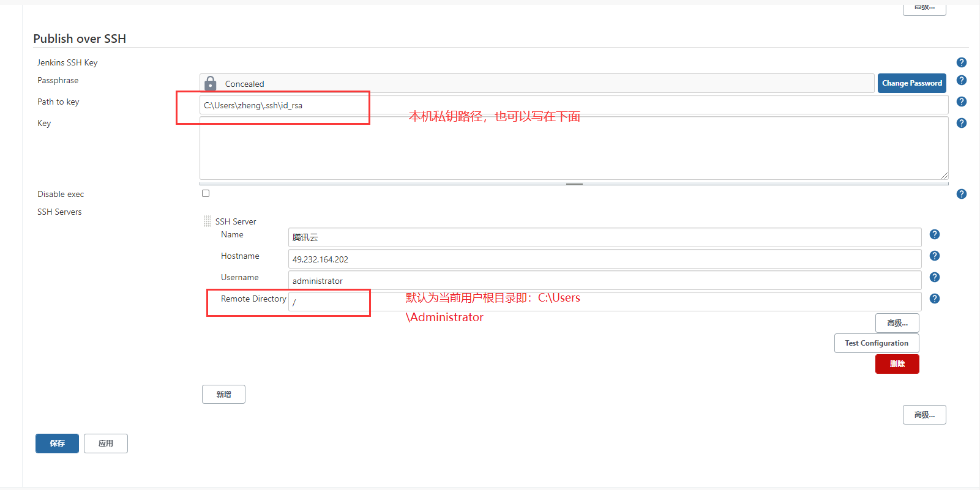Open help icon for Disable exec
Image resolution: width=980 pixels, height=490 pixels.
962,194
